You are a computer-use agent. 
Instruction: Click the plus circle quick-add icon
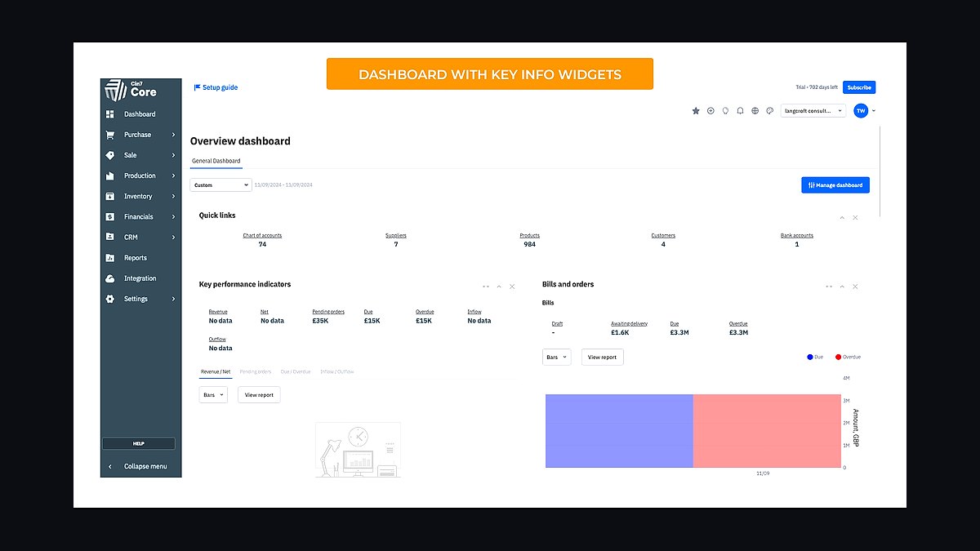(710, 110)
